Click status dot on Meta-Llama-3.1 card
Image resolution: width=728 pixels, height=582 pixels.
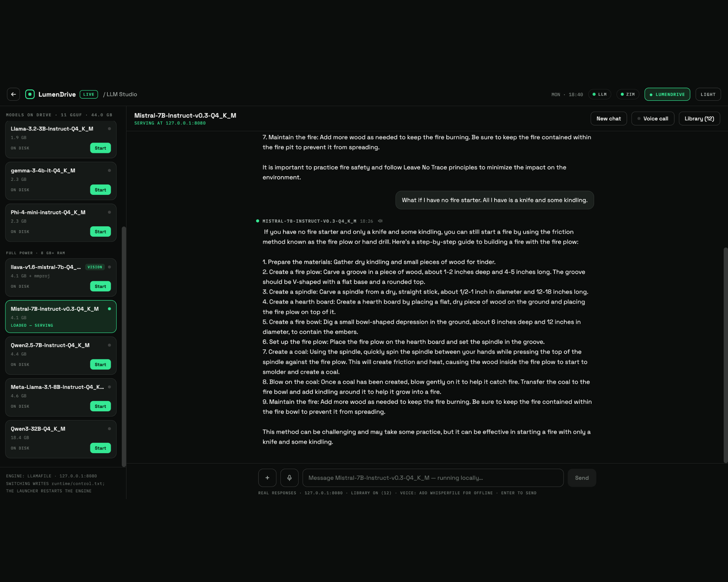click(109, 387)
